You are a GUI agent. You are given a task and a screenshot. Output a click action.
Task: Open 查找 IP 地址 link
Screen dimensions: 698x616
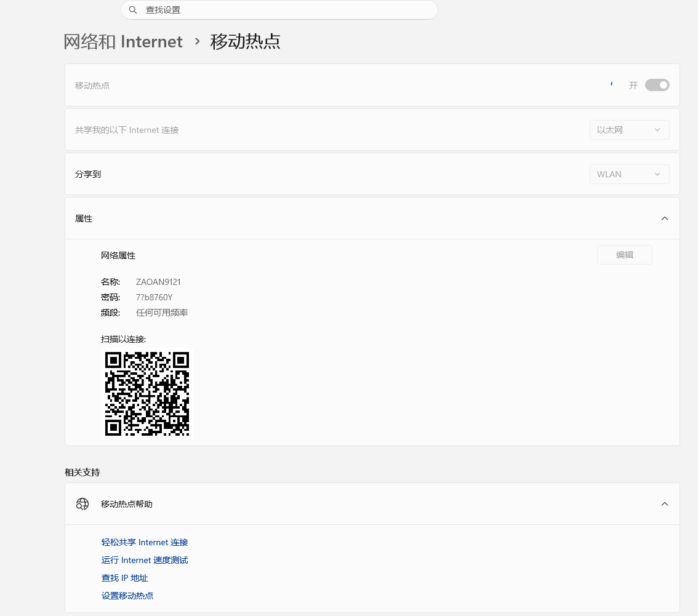(124, 578)
